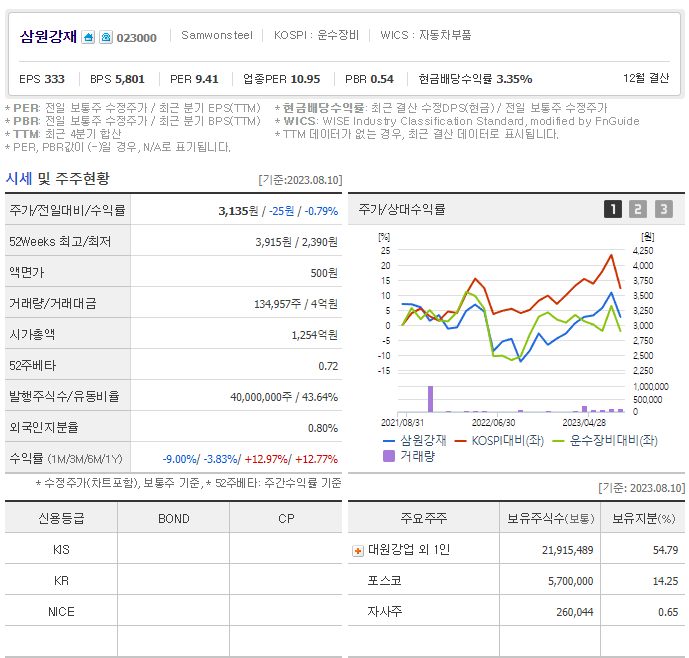The height and width of the screenshot is (658, 689).
Task: Expand the 대원강업 외 1인 shareholder row
Action: click(x=358, y=551)
